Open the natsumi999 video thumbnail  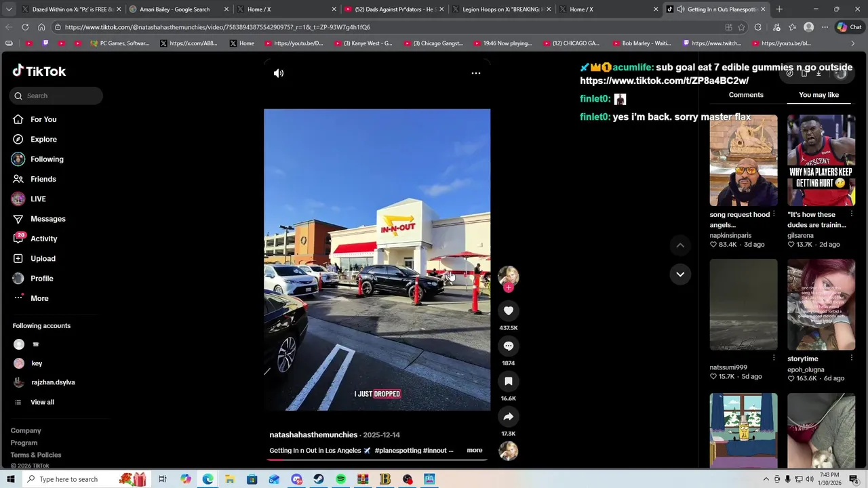(x=743, y=304)
